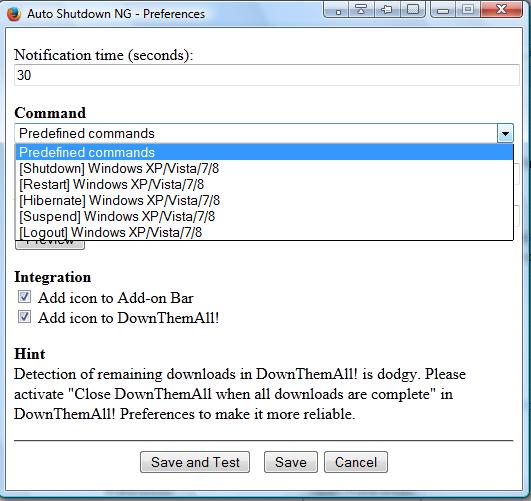Select highlighted Predefined commands list entry
Image resolution: width=531 pixels, height=501 pixels.
click(264, 152)
